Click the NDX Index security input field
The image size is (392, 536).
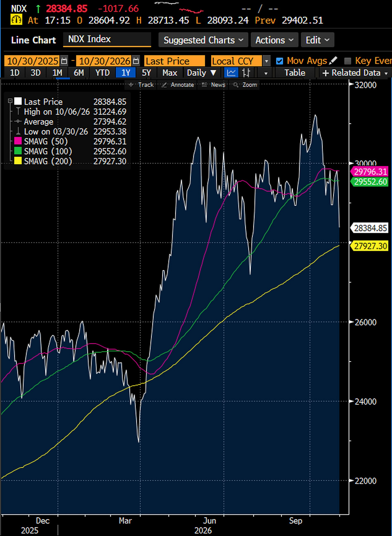107,39
